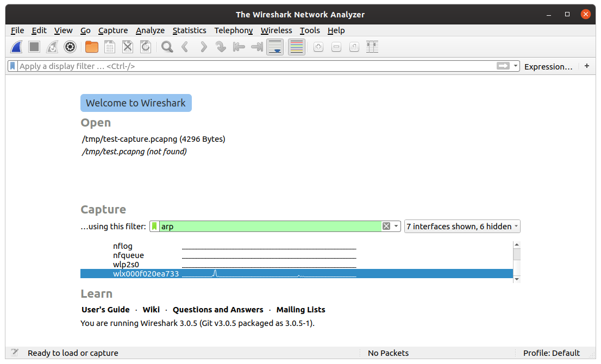The height and width of the screenshot is (364, 601).
Task: Click the resize columns toolbar icon
Action: tap(372, 47)
